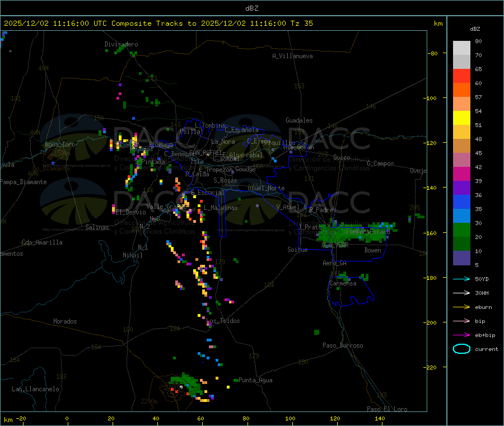Click the dBZ title at top
Image resolution: width=504 pixels, height=426 pixels.
tap(251, 8)
